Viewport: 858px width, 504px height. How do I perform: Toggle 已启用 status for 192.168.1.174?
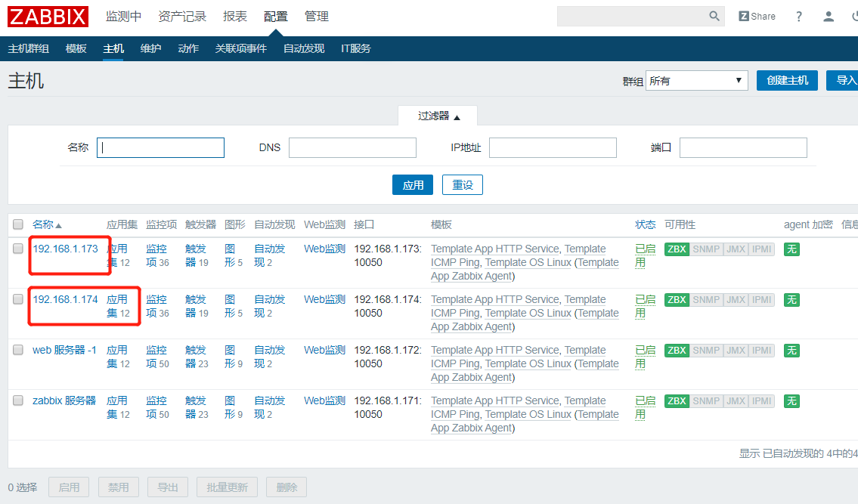(645, 307)
